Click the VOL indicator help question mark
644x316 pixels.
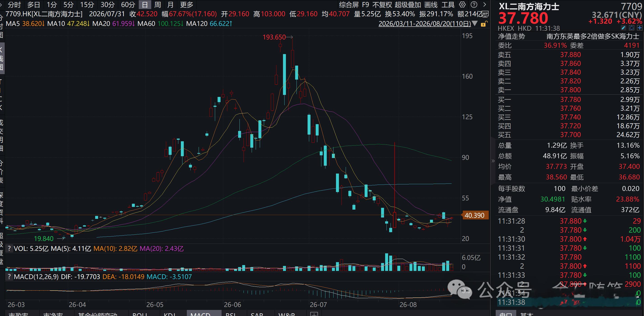pos(9,248)
